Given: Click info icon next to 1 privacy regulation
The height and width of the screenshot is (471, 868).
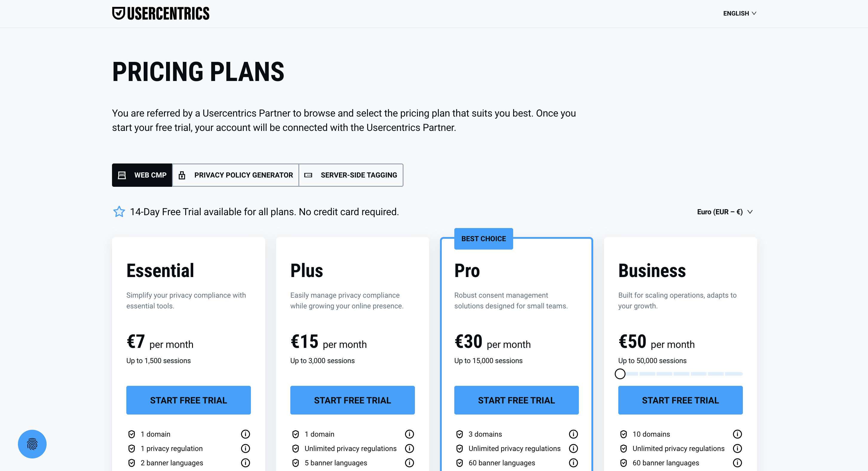Looking at the screenshot, I should pyautogui.click(x=245, y=448).
